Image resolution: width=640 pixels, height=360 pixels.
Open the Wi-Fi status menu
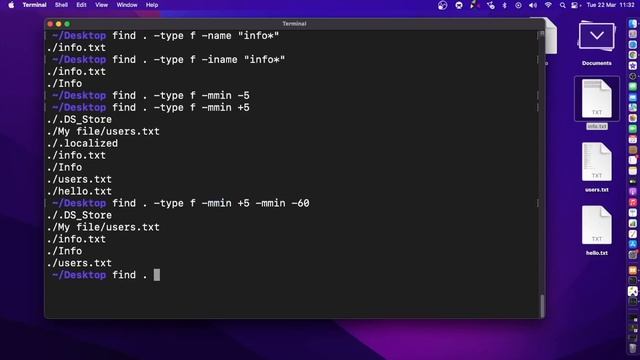pyautogui.click(x=548, y=5)
